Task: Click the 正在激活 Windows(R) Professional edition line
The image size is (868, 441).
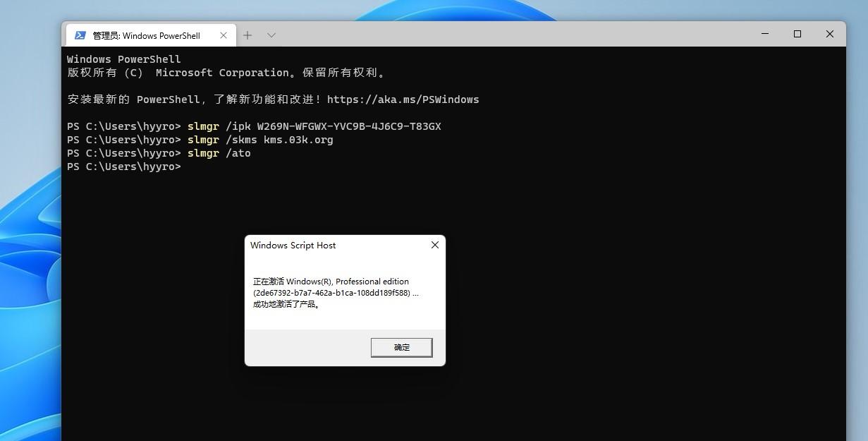Action: click(331, 282)
